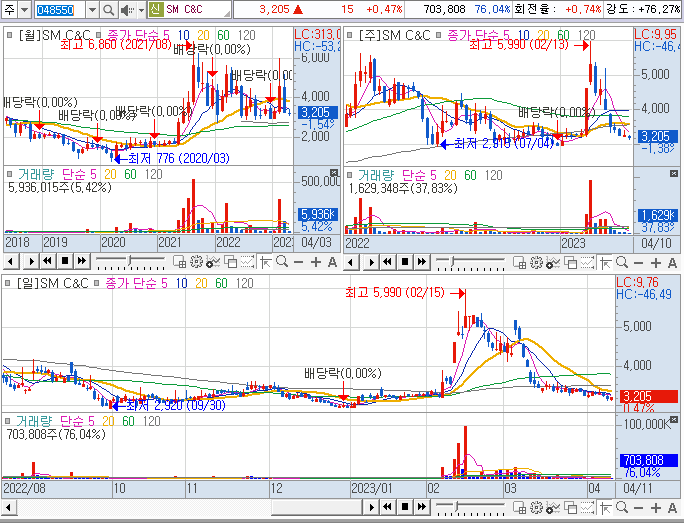Toggle monthly chart crosshair cursor tool

[x=265, y=262]
